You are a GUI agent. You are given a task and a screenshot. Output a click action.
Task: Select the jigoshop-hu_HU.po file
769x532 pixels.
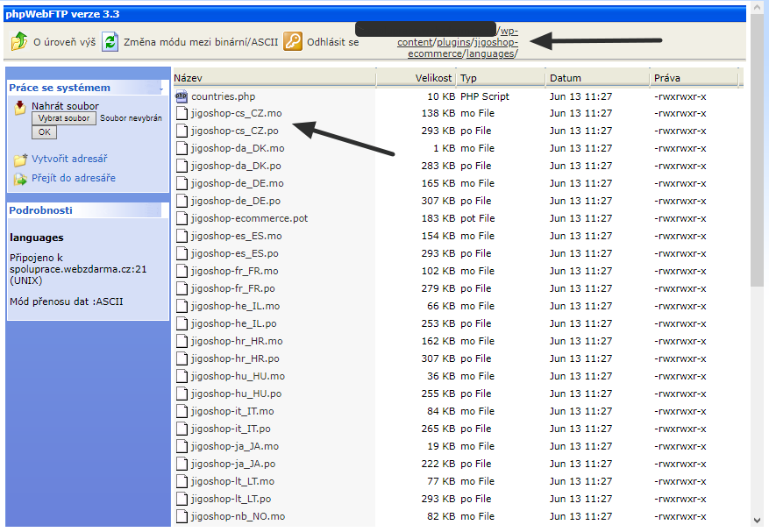point(237,394)
